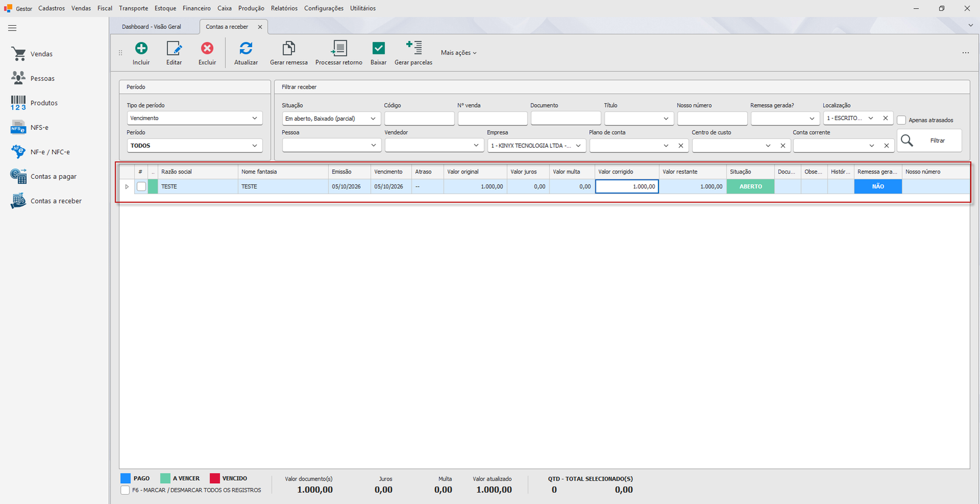Viewport: 980px width, 504px height.
Task: Open the Relatórios menu
Action: coord(284,9)
